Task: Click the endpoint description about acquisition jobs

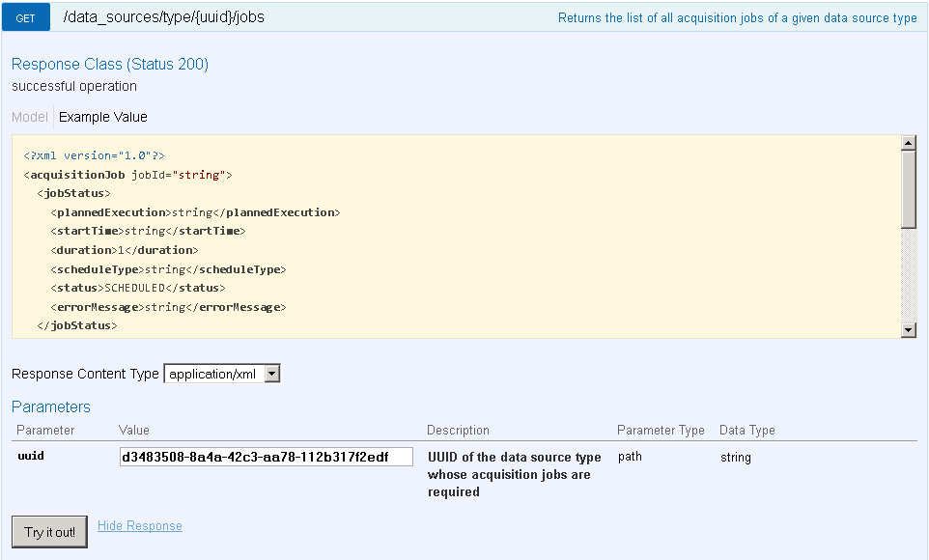Action: click(x=737, y=18)
